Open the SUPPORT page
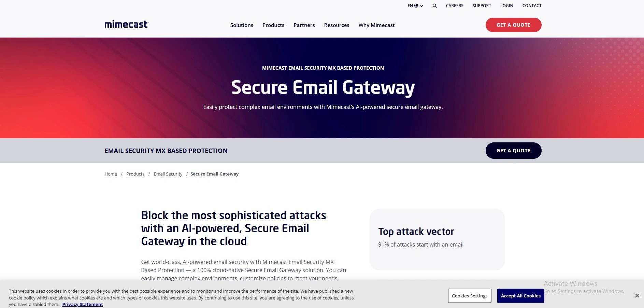Viewport: 644px width, 308px height. 482,5
